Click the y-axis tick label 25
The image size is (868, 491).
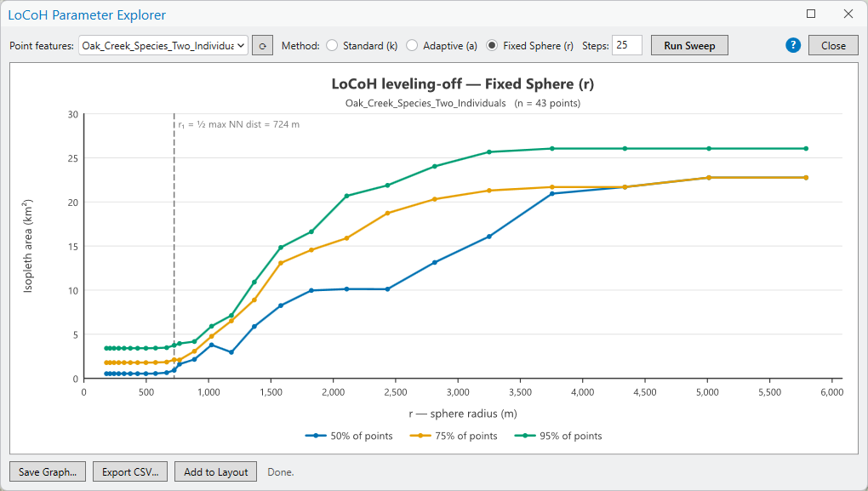(x=72, y=158)
